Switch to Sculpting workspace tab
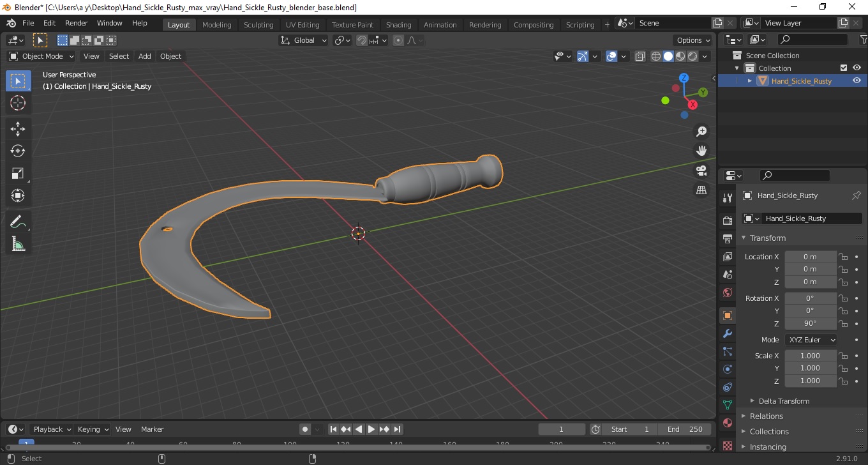The image size is (868, 465). (x=258, y=25)
